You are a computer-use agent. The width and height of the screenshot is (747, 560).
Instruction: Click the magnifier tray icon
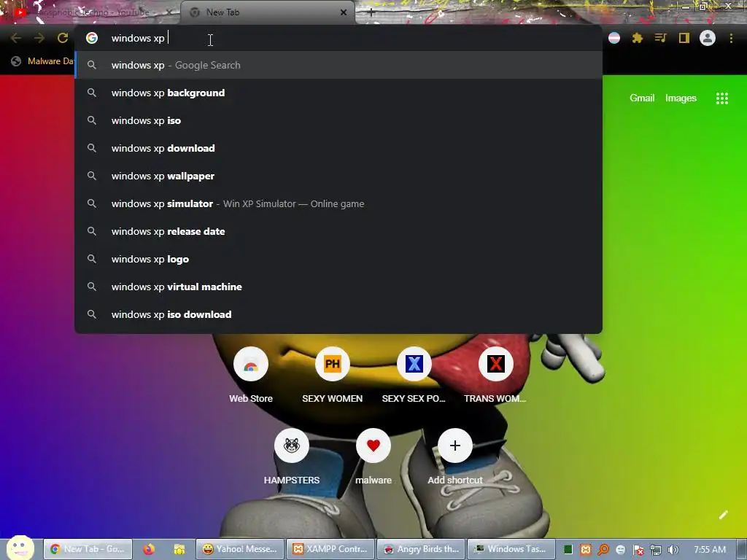[x=603, y=550]
